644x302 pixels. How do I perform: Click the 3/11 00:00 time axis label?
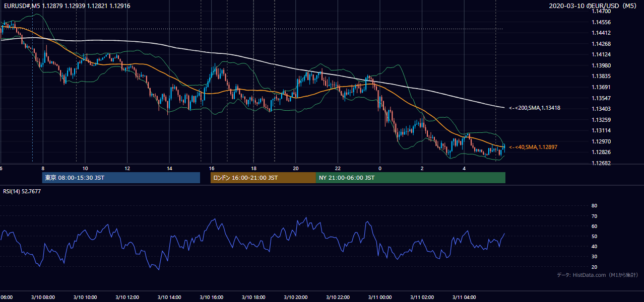tap(380, 297)
